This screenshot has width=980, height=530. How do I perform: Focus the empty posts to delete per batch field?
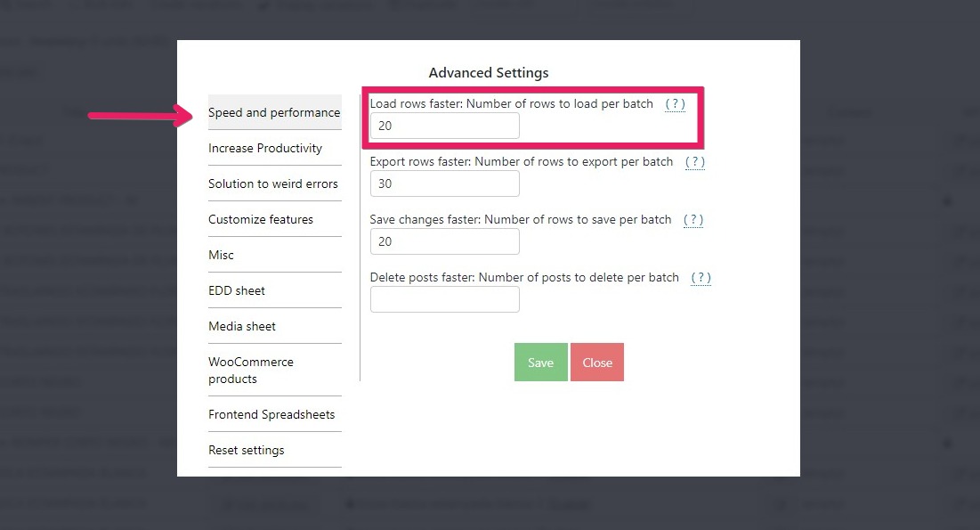click(x=444, y=300)
